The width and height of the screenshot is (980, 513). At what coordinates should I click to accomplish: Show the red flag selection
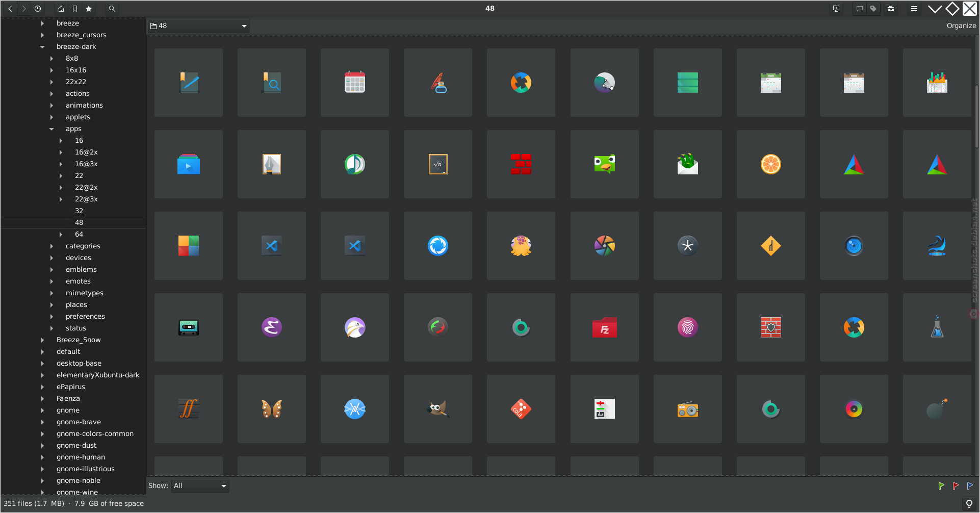pos(956,486)
